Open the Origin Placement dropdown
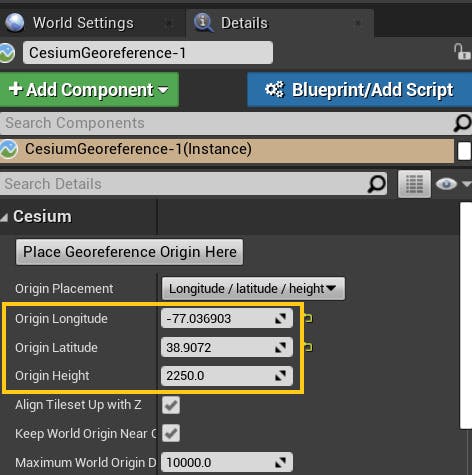The height and width of the screenshot is (475, 472). [x=253, y=288]
